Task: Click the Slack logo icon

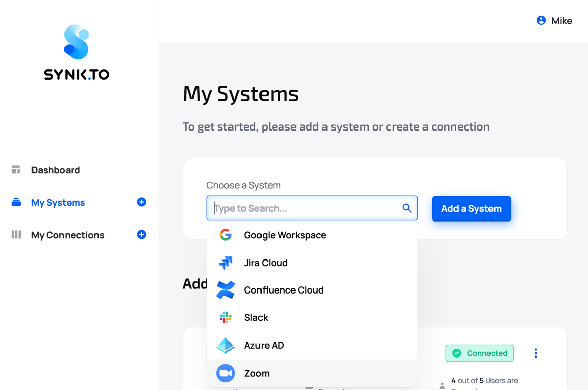Action: click(x=225, y=317)
